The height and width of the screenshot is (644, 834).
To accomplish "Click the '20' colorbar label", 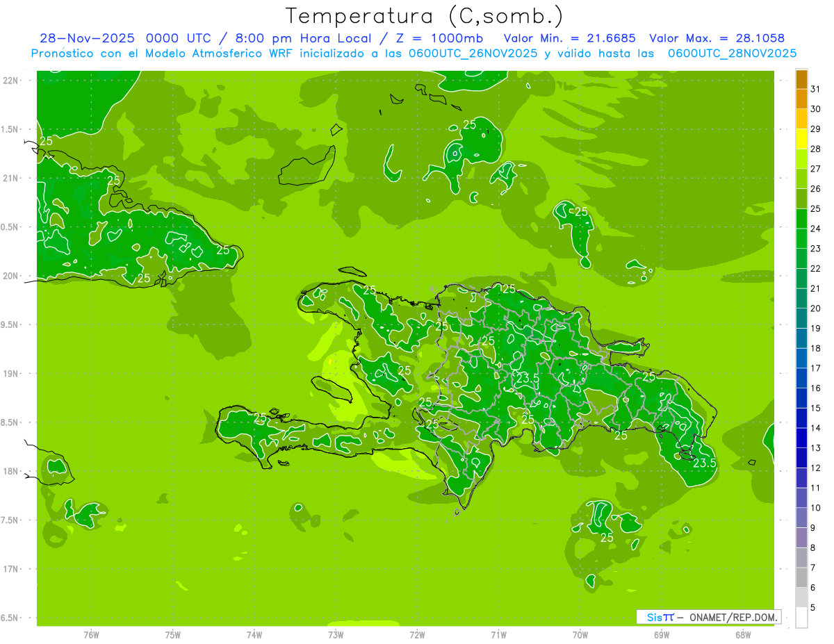I will (x=816, y=308).
